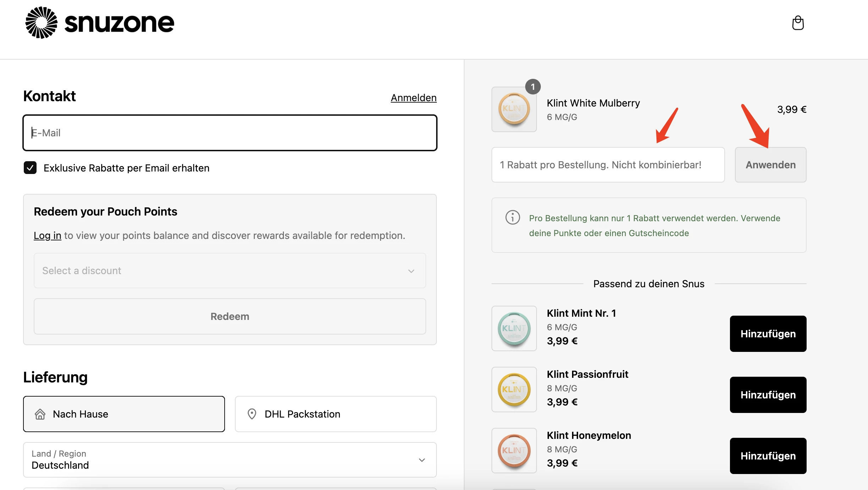The height and width of the screenshot is (490, 868).
Task: Focus the E-Mail input field
Action: tap(230, 133)
